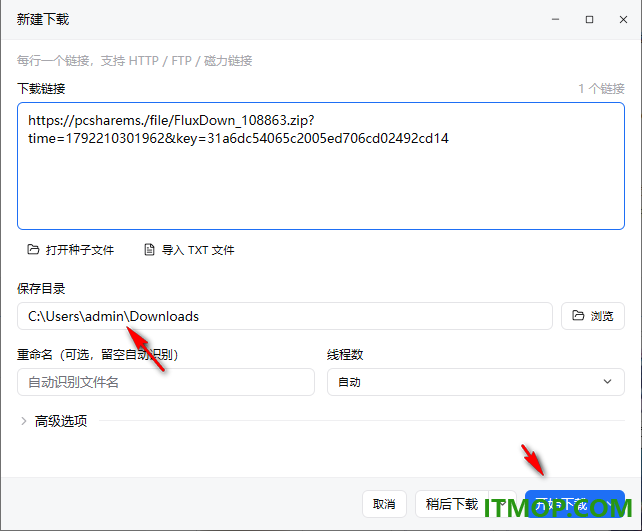
Task: Open the dropdown arrow on the start download button
Action: pos(610,504)
